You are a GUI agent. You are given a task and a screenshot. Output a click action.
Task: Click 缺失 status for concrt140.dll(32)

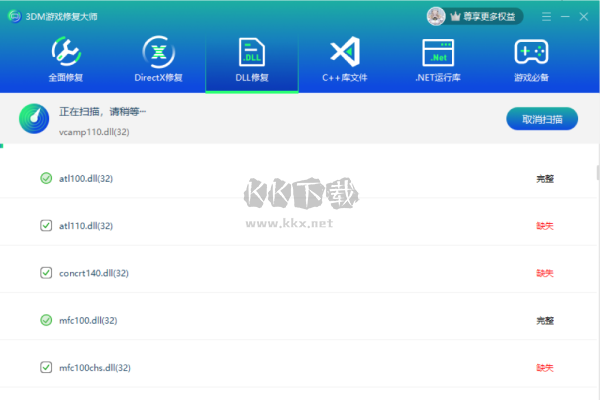coord(545,273)
